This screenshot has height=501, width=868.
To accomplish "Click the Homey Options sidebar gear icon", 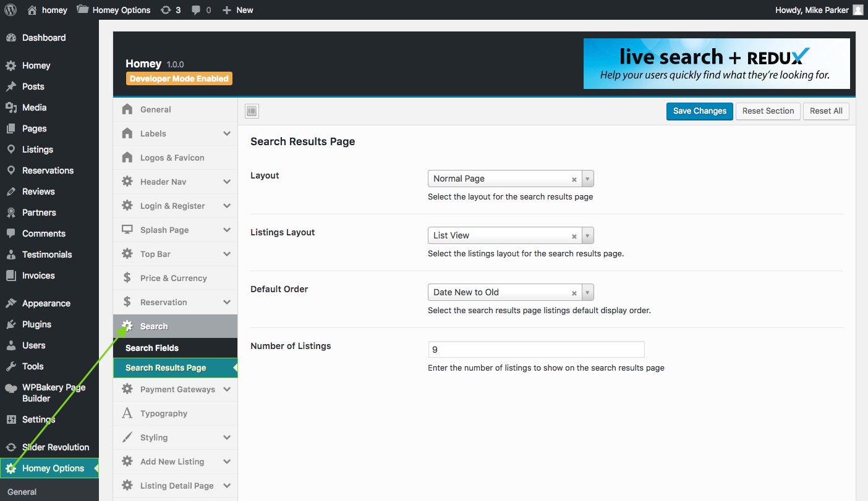I will pos(11,468).
